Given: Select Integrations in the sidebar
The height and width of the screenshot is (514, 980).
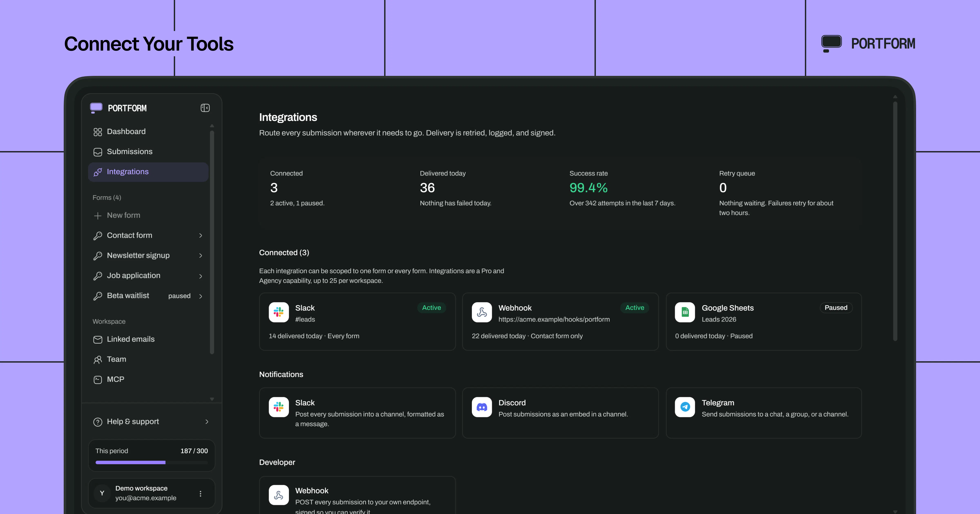Looking at the screenshot, I should tap(148, 172).
